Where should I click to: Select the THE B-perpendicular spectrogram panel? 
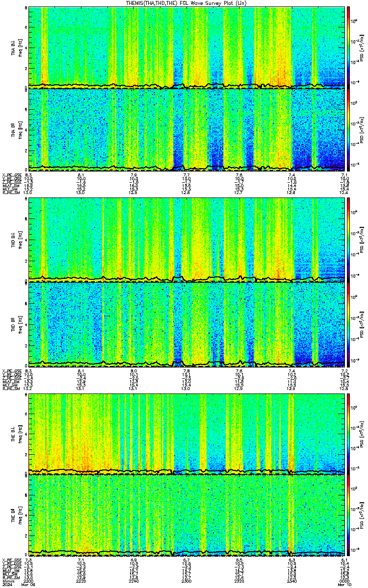pos(186,434)
